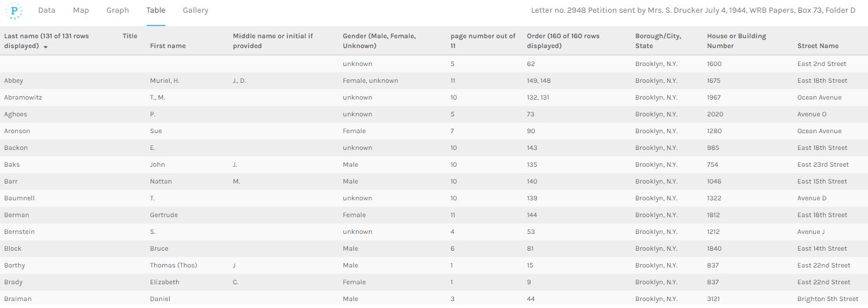Sort by First name column header

point(168,46)
